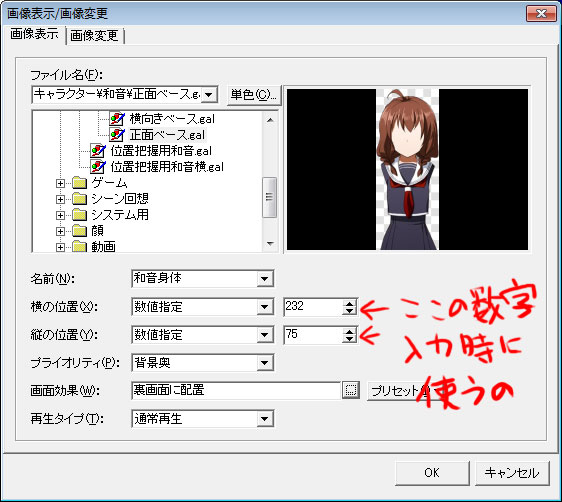Expand the ゲーム folder plus sign
Image resolution: width=562 pixels, height=502 pixels.
pos(60,183)
